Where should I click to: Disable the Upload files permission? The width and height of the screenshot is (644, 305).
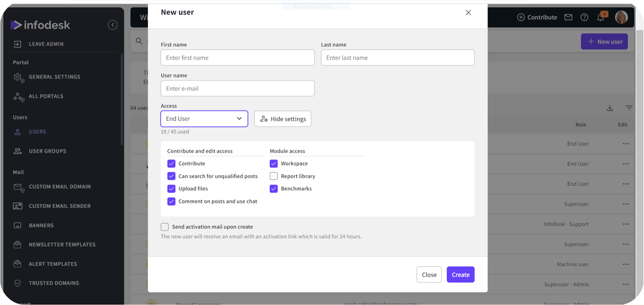pyautogui.click(x=172, y=188)
